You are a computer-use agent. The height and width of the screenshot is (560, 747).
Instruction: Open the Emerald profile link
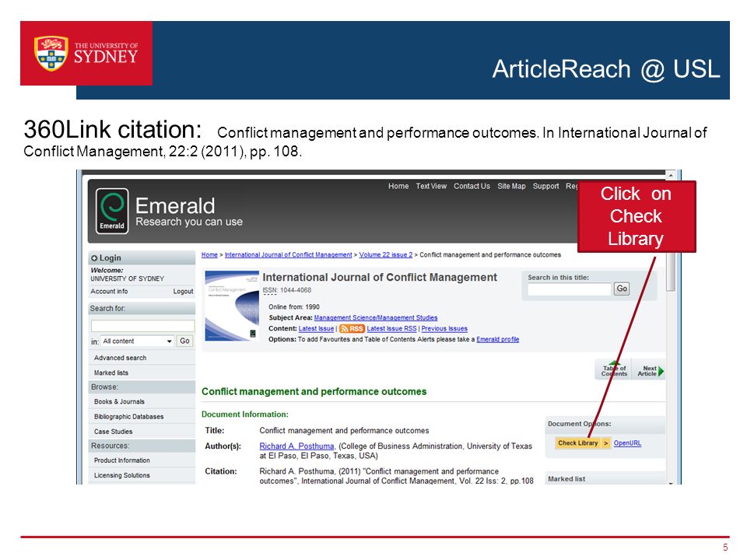[x=497, y=340]
